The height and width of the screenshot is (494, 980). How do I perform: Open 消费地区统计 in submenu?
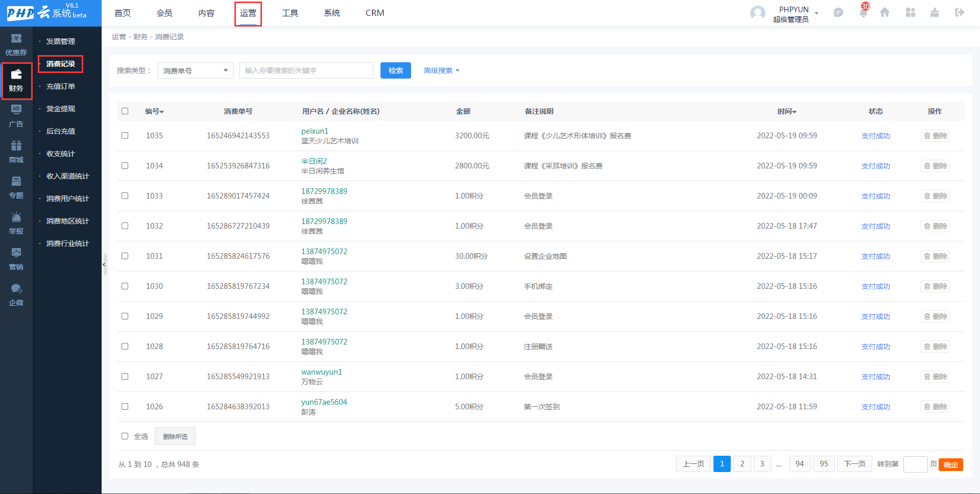tap(68, 221)
